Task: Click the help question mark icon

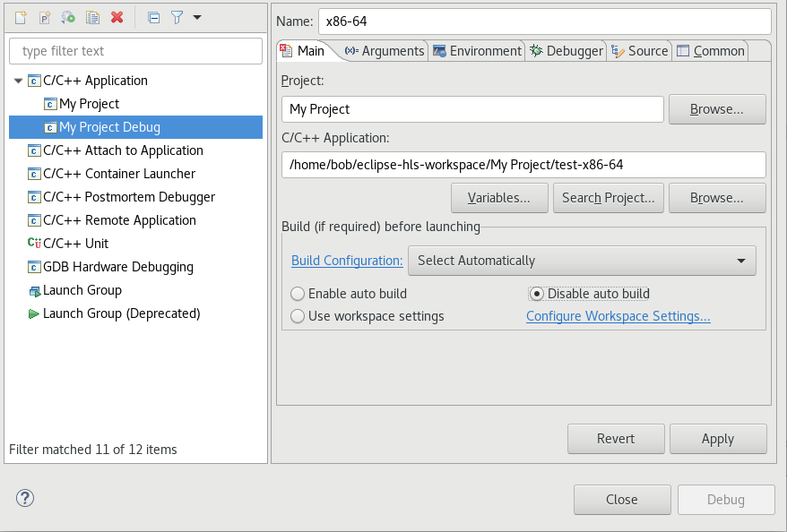Action: pyautogui.click(x=25, y=499)
